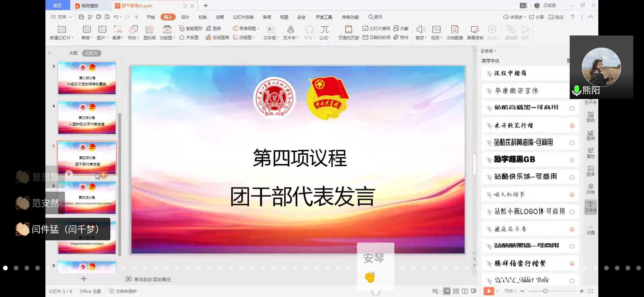
Task: Open zoom percentage 75% dropdown
Action: click(x=510, y=291)
